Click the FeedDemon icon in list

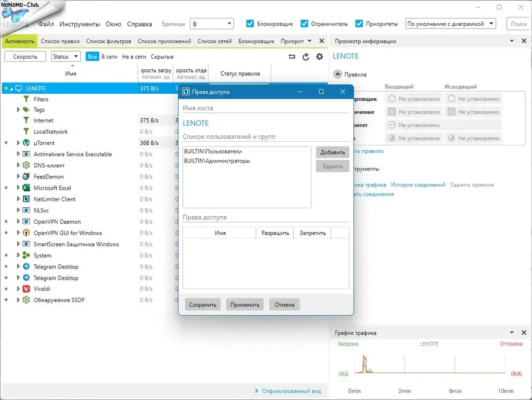point(26,177)
